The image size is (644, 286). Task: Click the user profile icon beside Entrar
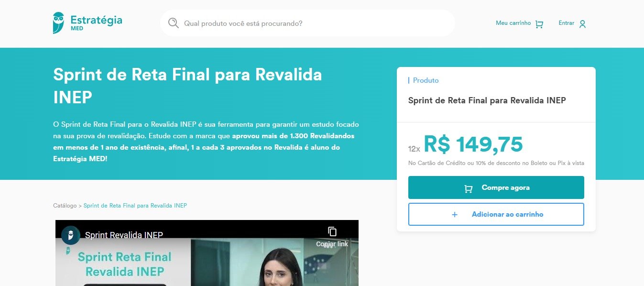coord(582,24)
